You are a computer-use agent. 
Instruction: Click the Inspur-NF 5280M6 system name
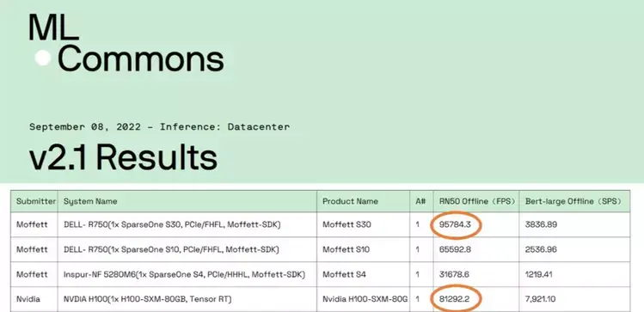click(x=184, y=274)
